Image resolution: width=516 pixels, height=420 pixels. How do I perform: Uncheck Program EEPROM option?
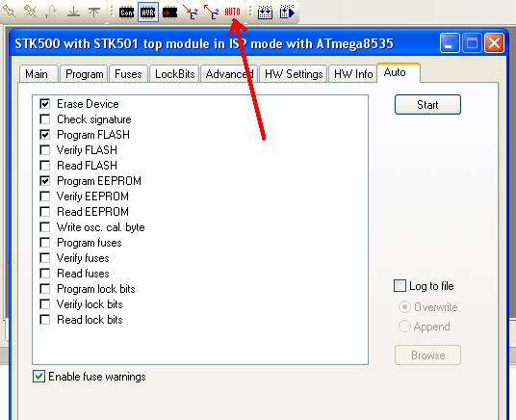point(44,181)
